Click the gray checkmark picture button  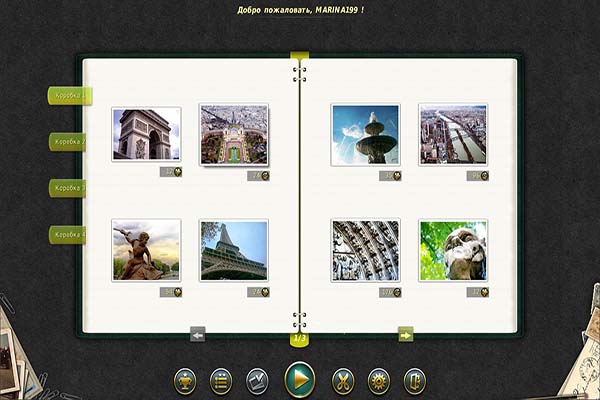click(257, 381)
